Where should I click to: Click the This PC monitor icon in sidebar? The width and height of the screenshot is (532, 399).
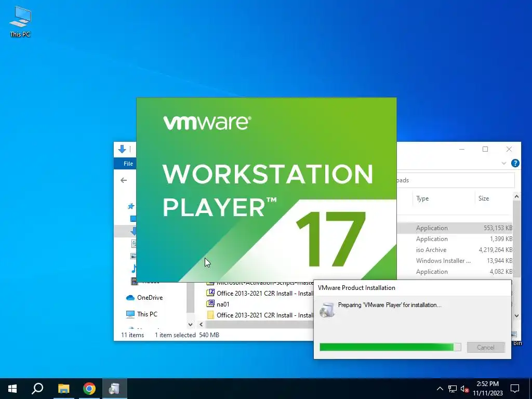(130, 314)
